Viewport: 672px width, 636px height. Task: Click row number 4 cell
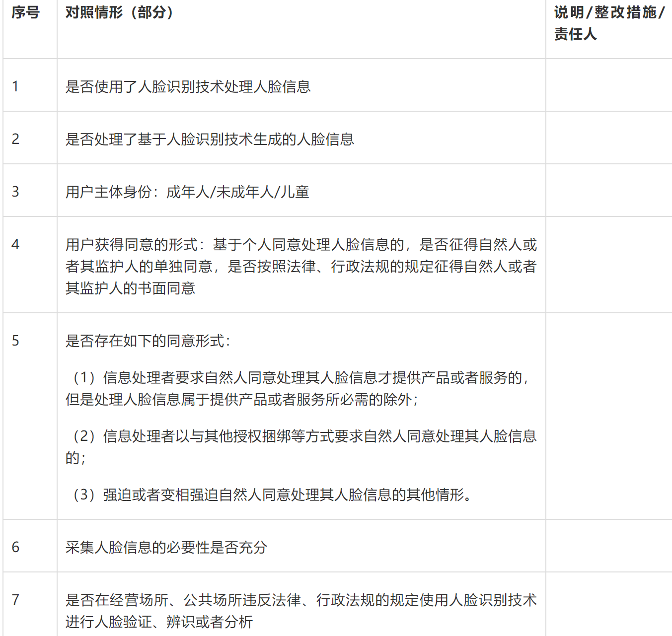point(30,265)
